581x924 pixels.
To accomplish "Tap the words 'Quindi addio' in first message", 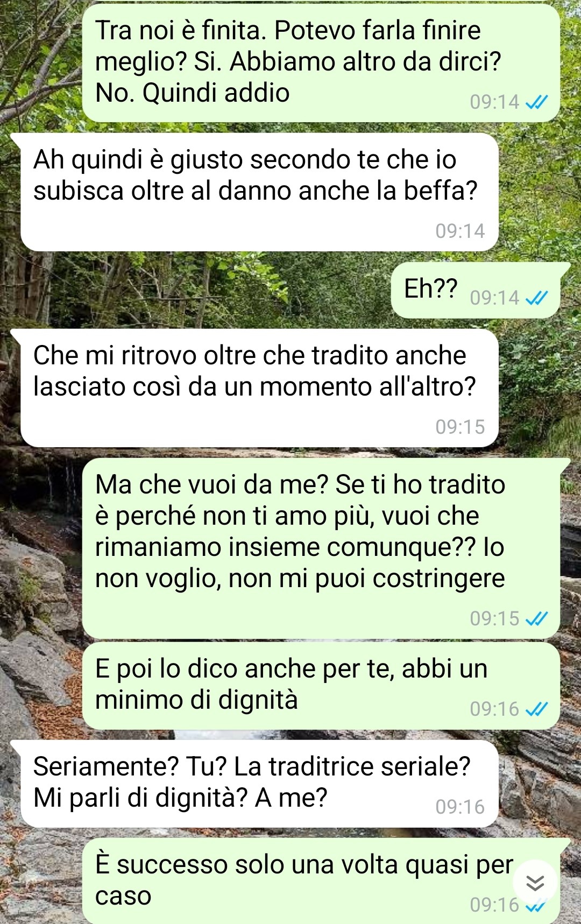I will 216,93.
